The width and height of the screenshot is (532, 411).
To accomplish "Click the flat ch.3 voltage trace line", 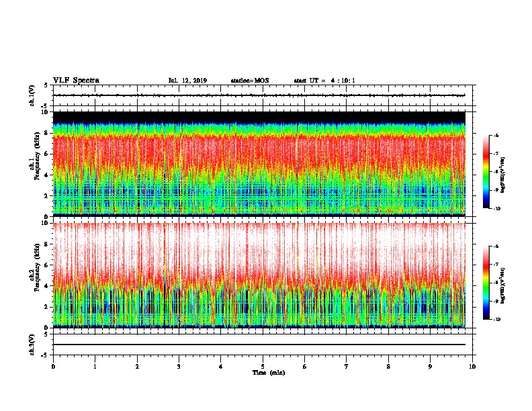I will tap(259, 345).
